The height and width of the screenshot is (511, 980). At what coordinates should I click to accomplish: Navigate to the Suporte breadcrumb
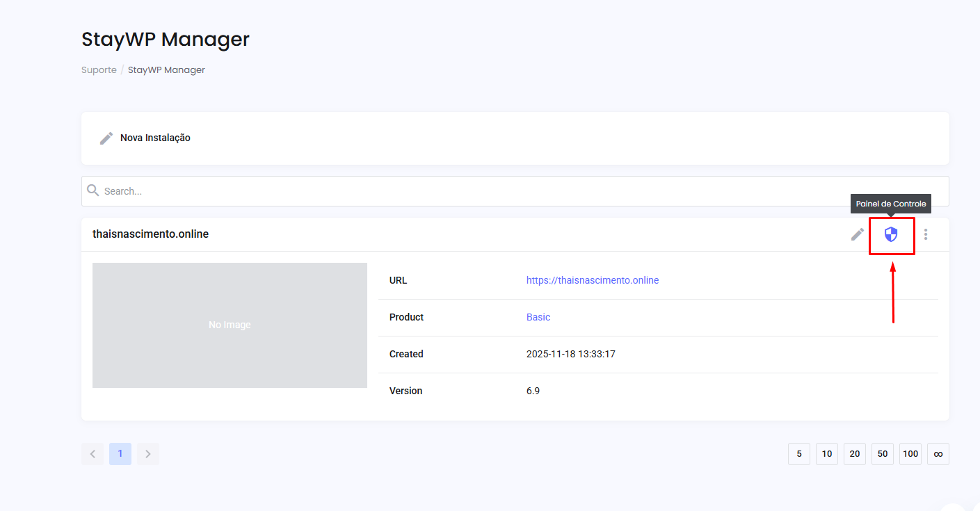99,70
